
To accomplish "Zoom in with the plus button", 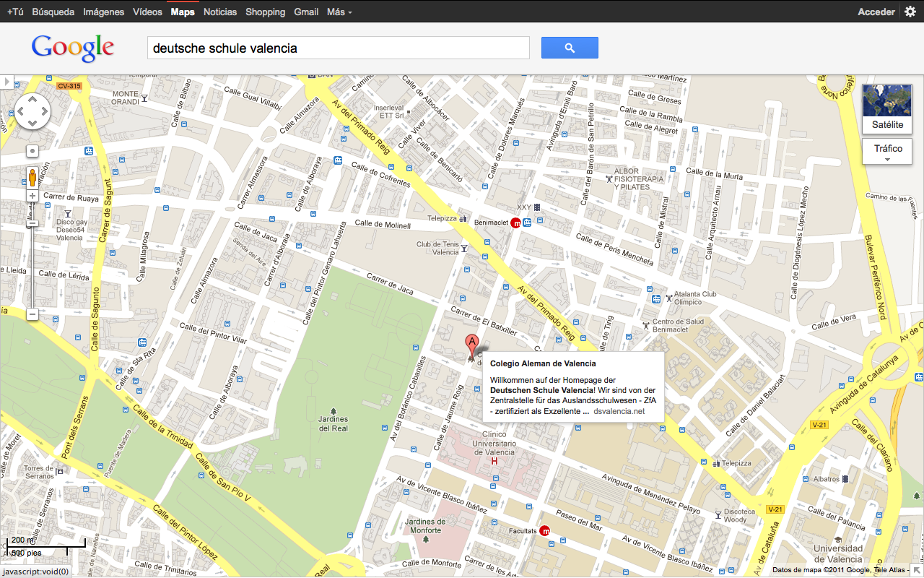I will click(x=32, y=196).
